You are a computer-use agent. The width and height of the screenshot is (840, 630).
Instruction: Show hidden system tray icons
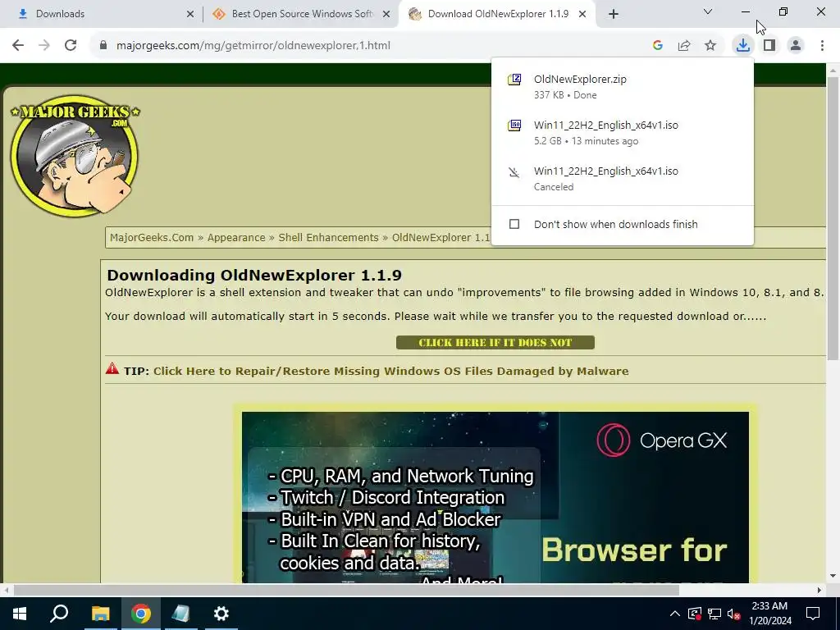tap(675, 614)
